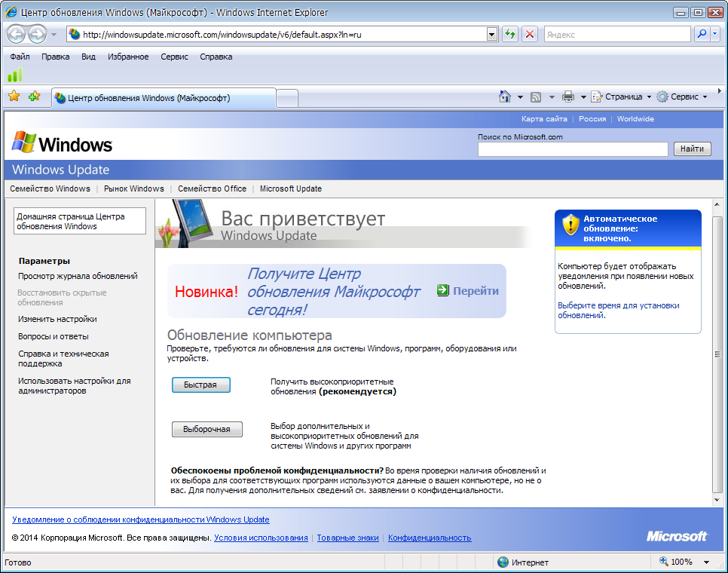Screen dimensions: 728x573
Task: Open a new blank tab
Action: (x=287, y=99)
